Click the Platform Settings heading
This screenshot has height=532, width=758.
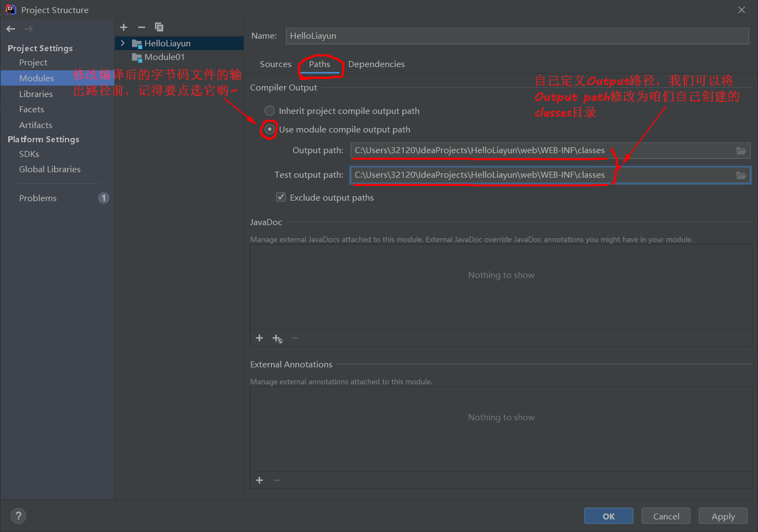tap(44, 140)
